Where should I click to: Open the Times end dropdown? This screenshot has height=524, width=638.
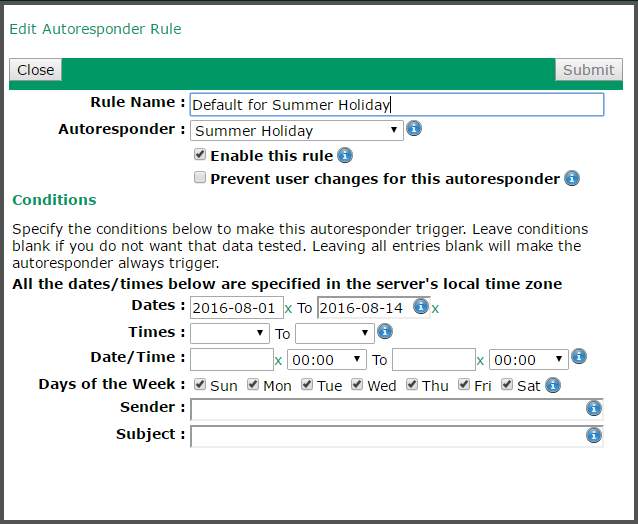[x=334, y=334]
